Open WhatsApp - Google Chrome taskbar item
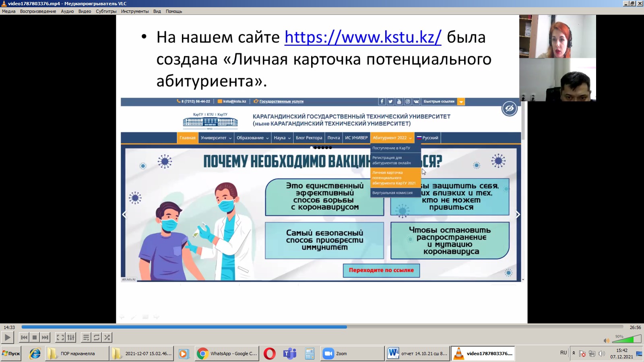The image size is (644, 362). (227, 354)
